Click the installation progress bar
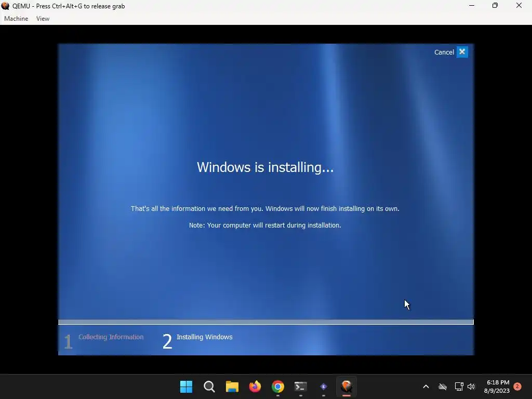The height and width of the screenshot is (399, 532). click(265, 322)
